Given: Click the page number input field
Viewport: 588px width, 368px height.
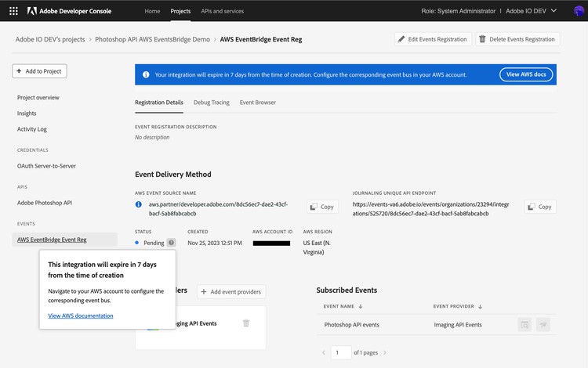Looking at the screenshot, I should point(341,353).
